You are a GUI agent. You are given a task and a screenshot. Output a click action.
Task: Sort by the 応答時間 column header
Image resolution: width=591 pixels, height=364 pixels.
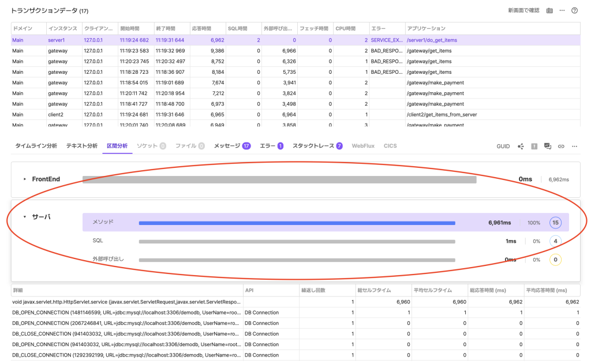(202, 28)
